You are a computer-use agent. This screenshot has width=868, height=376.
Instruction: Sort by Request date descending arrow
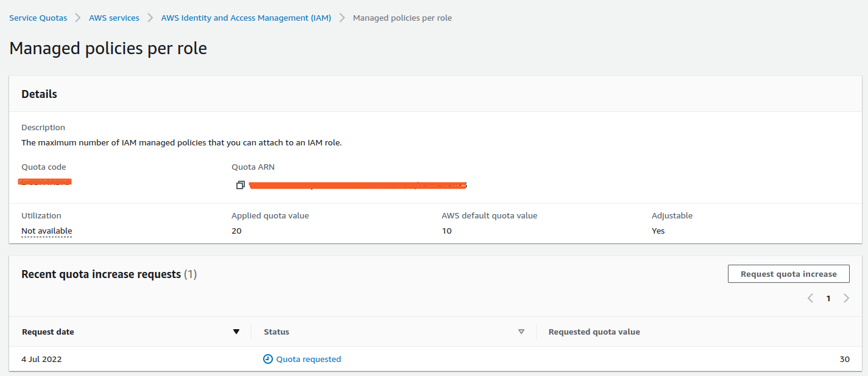click(x=236, y=332)
